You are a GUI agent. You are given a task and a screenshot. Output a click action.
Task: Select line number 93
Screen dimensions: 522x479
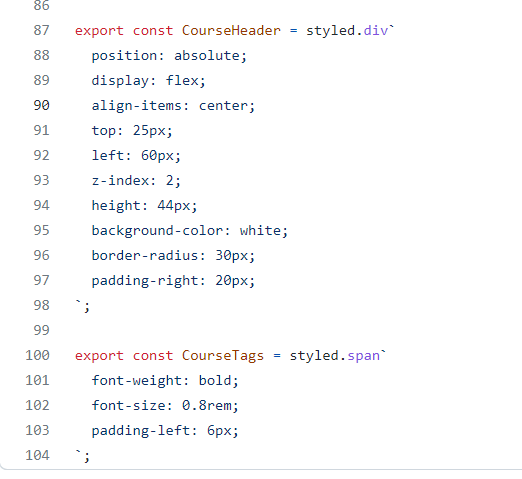coord(42,180)
